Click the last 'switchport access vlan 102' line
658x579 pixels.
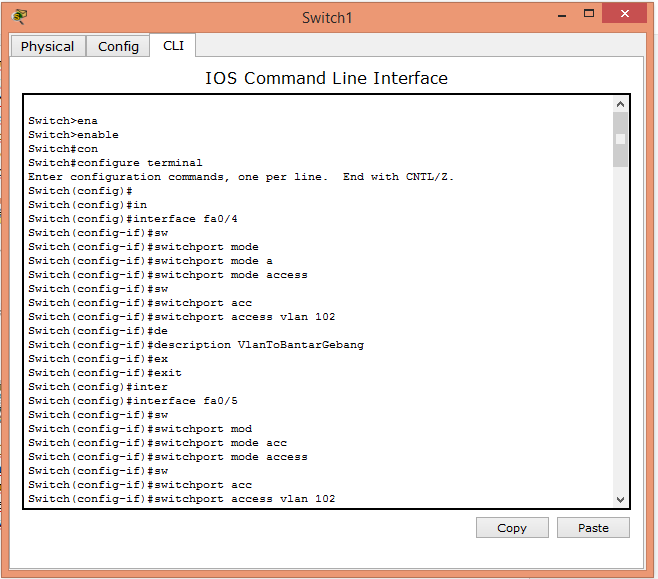(x=182, y=499)
